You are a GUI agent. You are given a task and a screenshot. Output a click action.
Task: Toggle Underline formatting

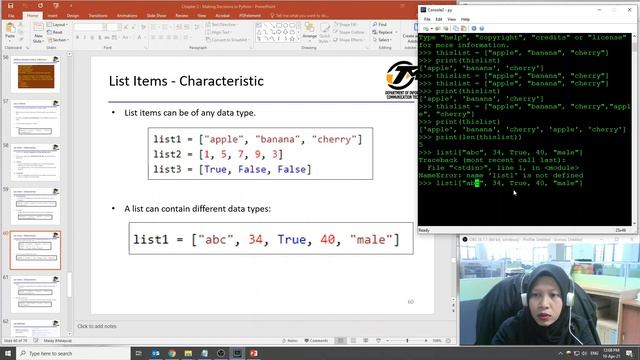[92, 37]
